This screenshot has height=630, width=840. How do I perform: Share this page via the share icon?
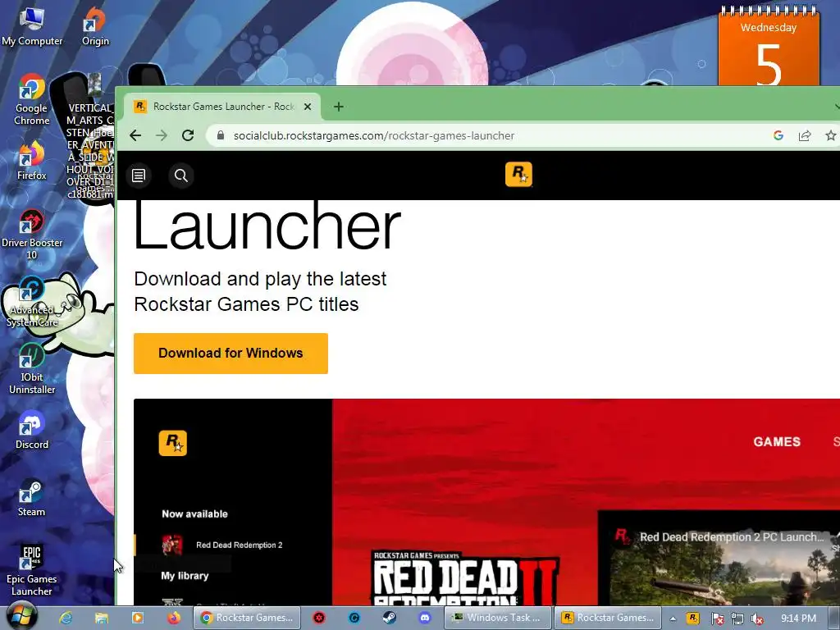click(x=805, y=135)
